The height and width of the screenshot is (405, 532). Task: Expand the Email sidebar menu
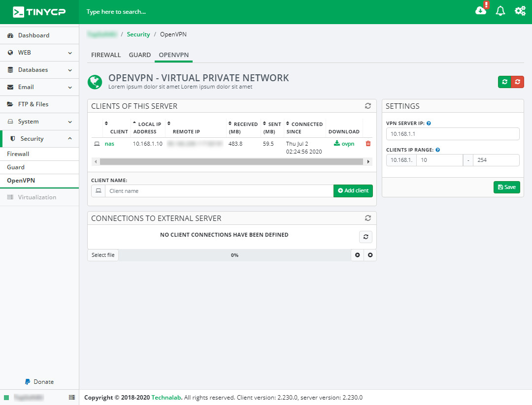[39, 88]
